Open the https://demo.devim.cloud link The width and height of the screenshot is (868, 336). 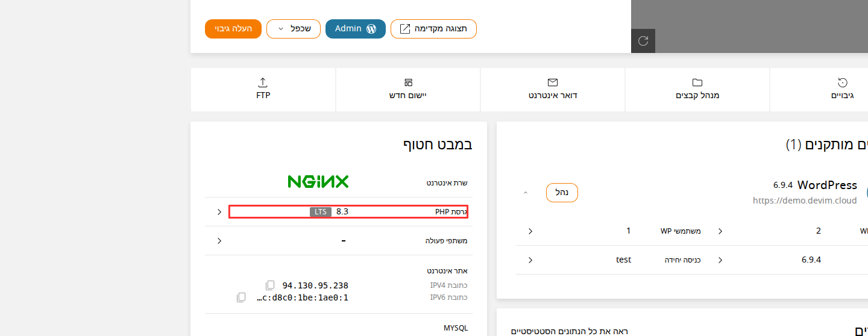pyautogui.click(x=805, y=201)
